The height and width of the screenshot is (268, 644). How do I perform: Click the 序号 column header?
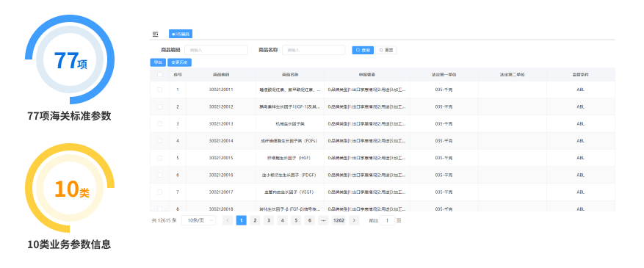(x=178, y=75)
